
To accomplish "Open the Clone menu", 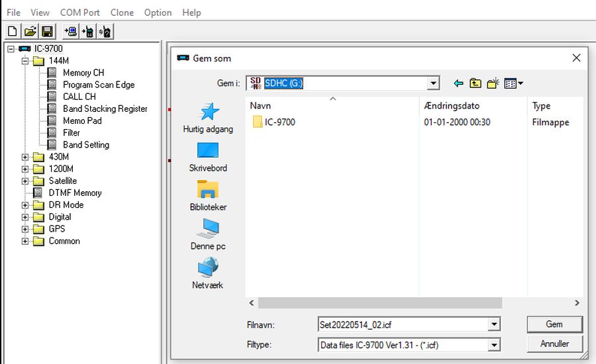I will (x=122, y=13).
